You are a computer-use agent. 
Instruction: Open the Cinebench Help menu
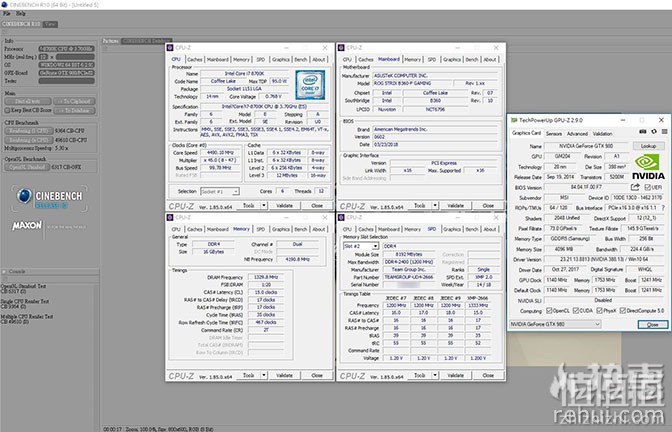pos(21,14)
